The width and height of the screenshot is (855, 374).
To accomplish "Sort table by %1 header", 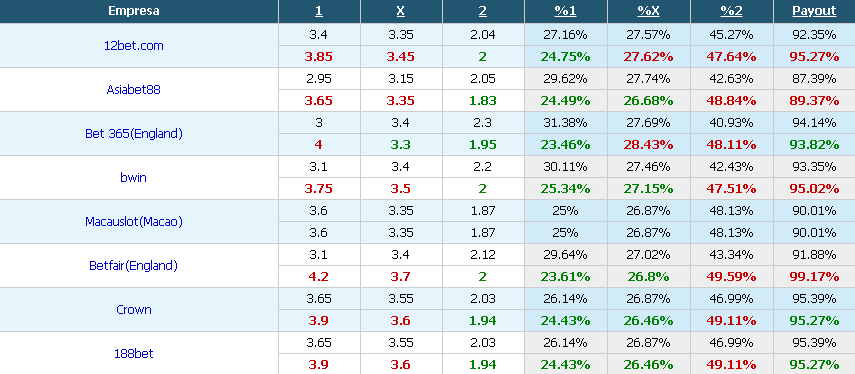I will pyautogui.click(x=565, y=11).
